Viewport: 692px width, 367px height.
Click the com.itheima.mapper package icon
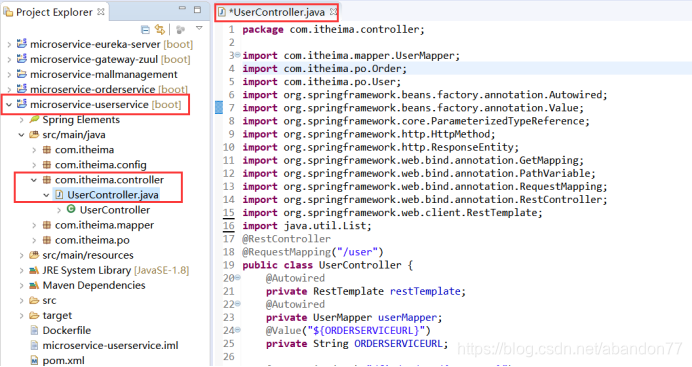[x=46, y=225]
